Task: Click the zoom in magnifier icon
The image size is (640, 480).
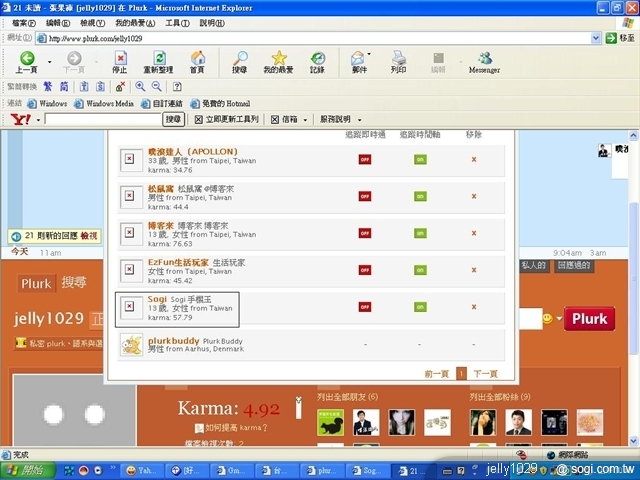Action: click(x=140, y=87)
